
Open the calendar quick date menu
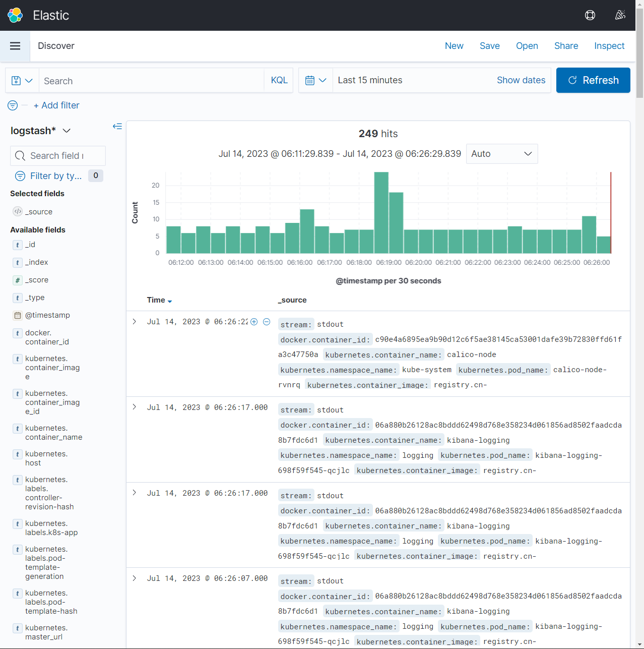tap(316, 81)
